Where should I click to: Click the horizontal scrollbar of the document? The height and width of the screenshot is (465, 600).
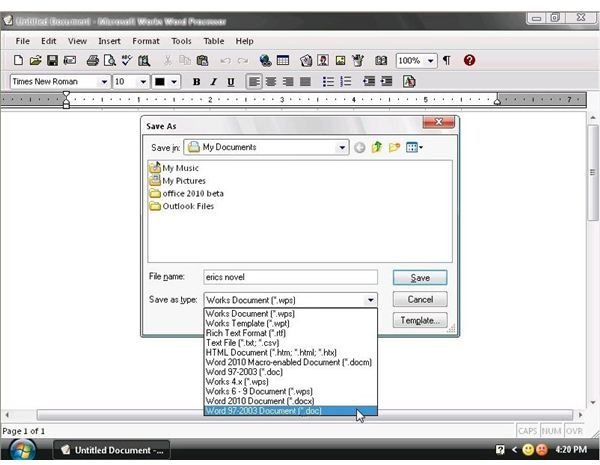pos(305,414)
